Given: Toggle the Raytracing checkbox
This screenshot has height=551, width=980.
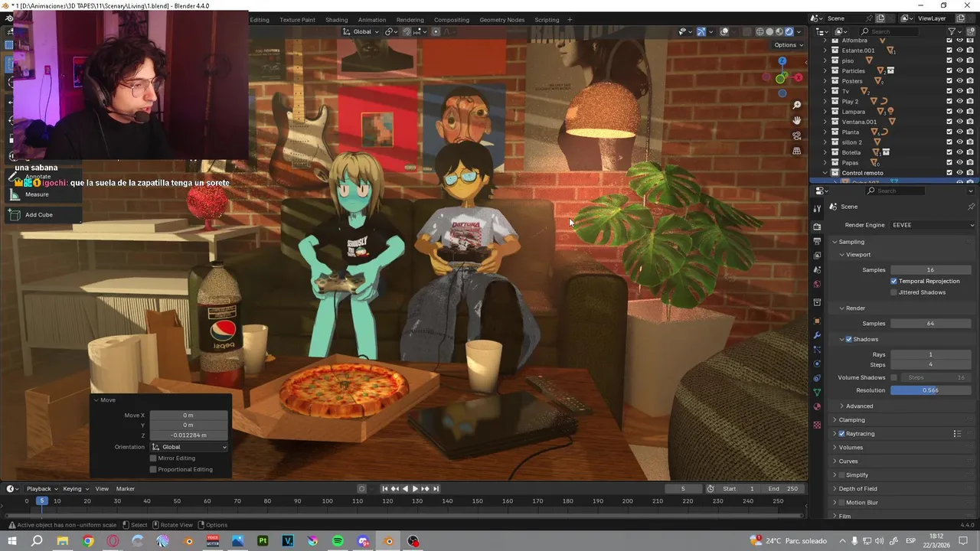Looking at the screenshot, I should [842, 434].
